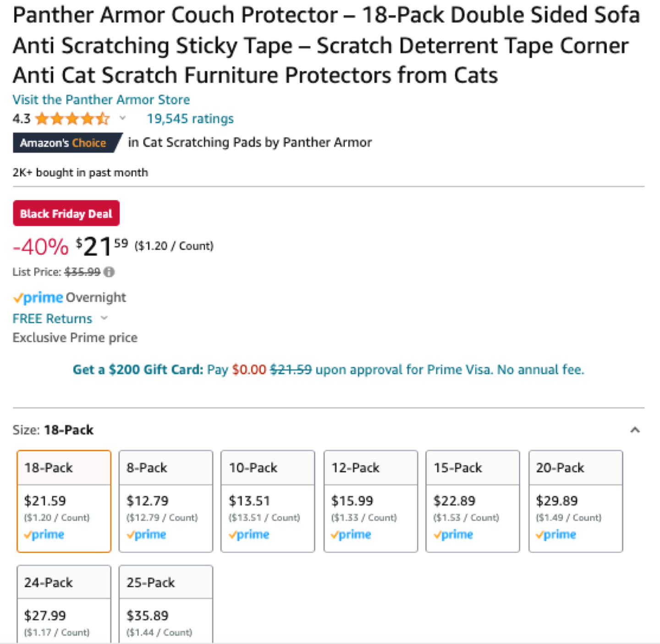Choose the 20-Pack at $29.89
660x644 pixels.
[575, 501]
